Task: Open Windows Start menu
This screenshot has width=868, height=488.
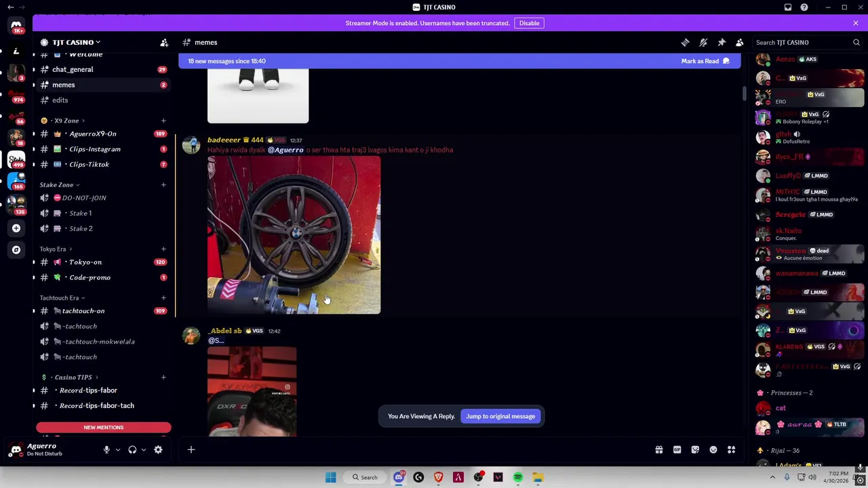Action: (x=330, y=477)
